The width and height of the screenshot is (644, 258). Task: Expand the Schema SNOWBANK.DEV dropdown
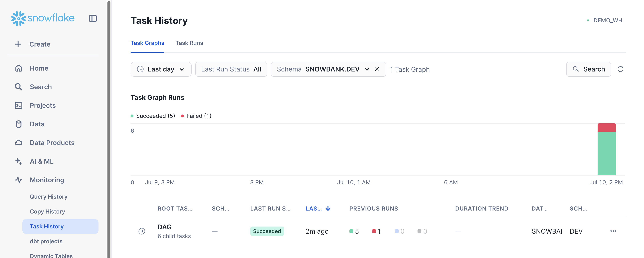click(x=367, y=69)
